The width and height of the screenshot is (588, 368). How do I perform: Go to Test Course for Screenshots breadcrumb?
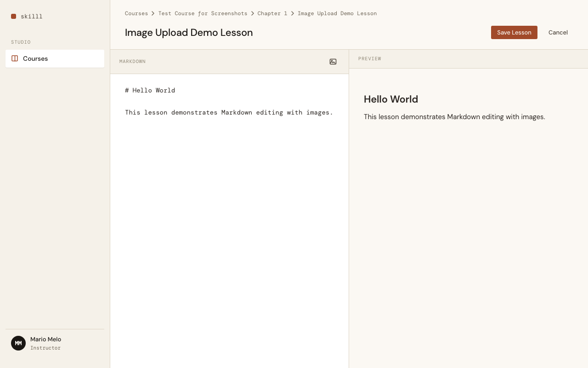203,13
